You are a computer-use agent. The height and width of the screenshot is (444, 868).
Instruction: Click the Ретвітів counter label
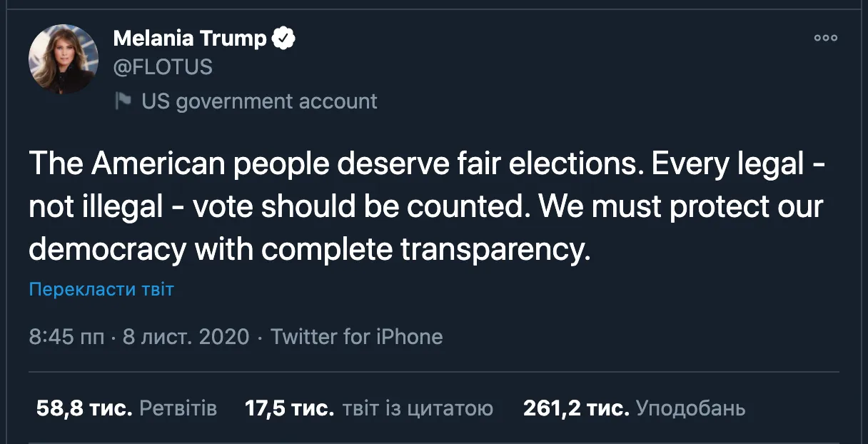[178, 408]
